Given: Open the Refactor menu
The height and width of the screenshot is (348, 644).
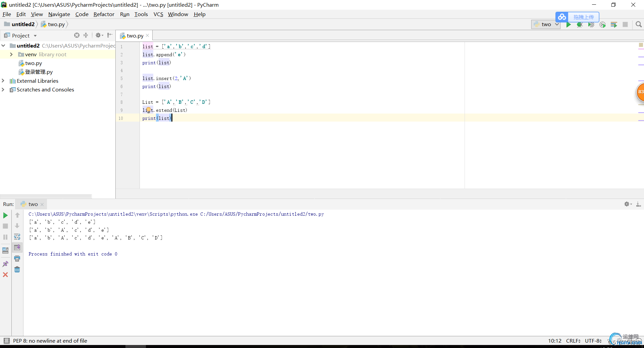Looking at the screenshot, I should pyautogui.click(x=104, y=14).
